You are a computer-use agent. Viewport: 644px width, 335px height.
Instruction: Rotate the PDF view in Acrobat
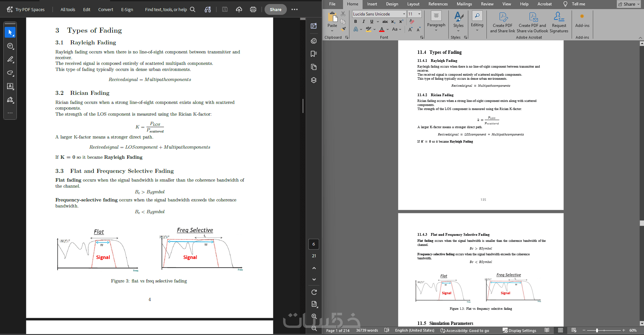coord(314,292)
